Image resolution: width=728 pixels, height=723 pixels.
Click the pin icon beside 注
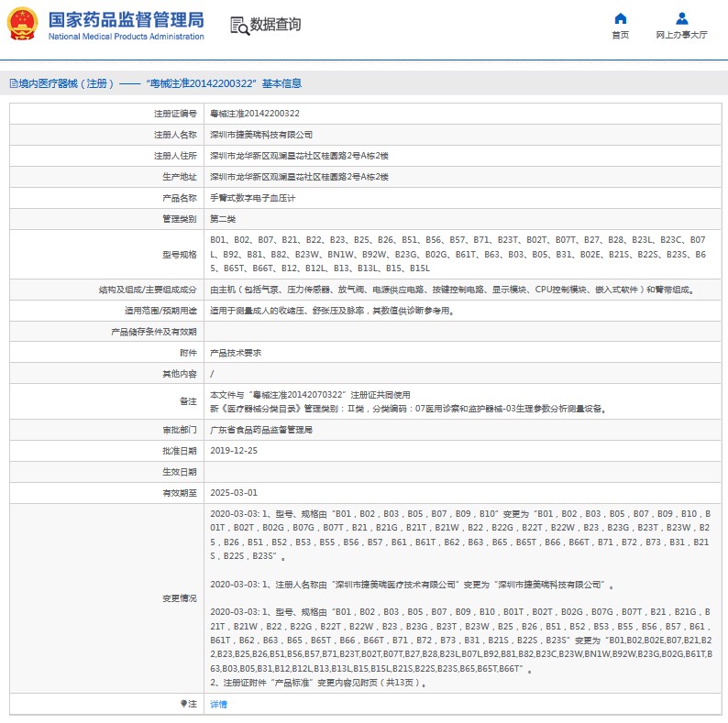click(183, 704)
